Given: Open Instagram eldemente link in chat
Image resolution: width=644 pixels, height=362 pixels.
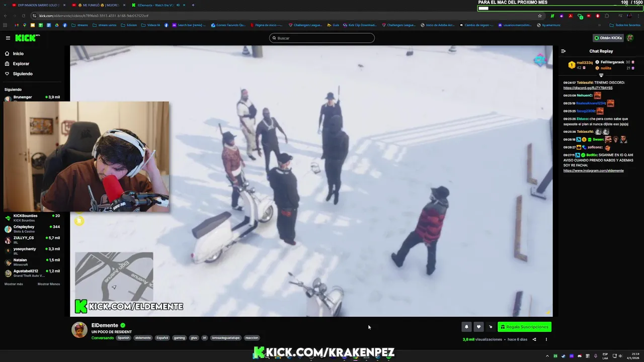Looking at the screenshot, I should pyautogui.click(x=593, y=170).
